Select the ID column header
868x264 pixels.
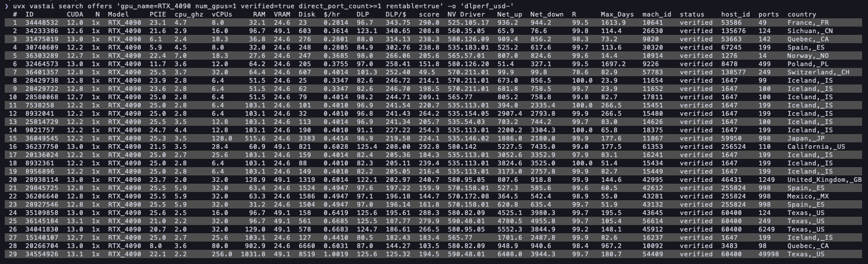coord(30,14)
